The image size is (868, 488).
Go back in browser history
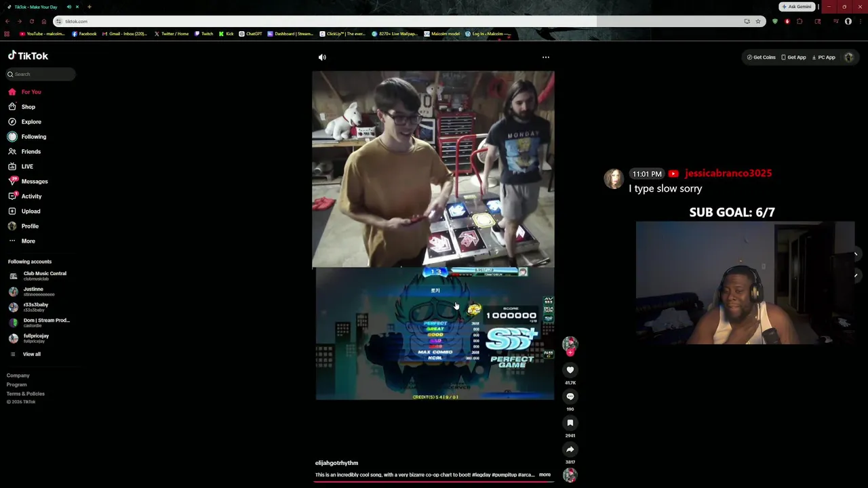click(7, 21)
